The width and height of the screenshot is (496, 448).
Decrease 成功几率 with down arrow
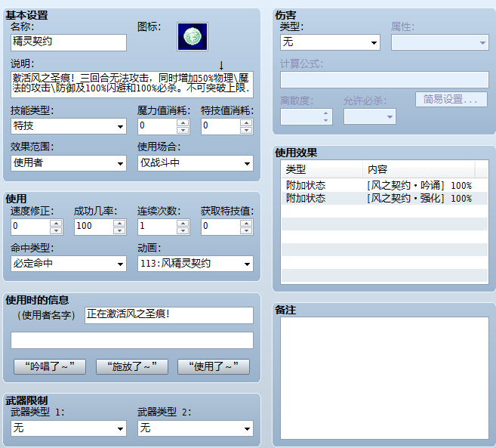click(119, 230)
